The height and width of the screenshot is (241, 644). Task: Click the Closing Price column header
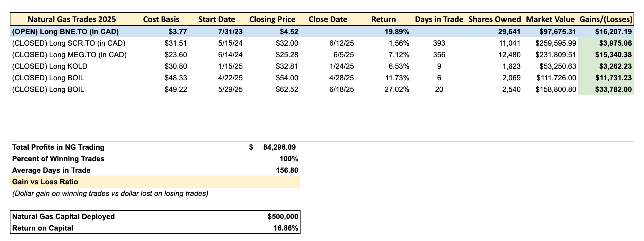pyautogui.click(x=272, y=19)
